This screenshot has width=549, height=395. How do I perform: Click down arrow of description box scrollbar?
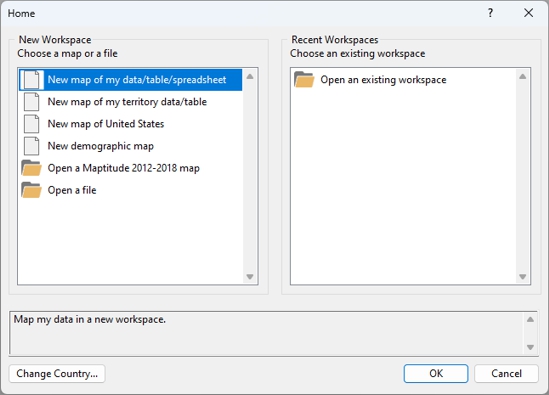click(530, 347)
